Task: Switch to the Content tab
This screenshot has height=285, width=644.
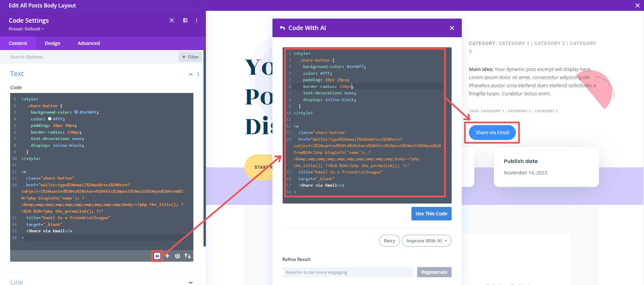Action: coord(18,43)
